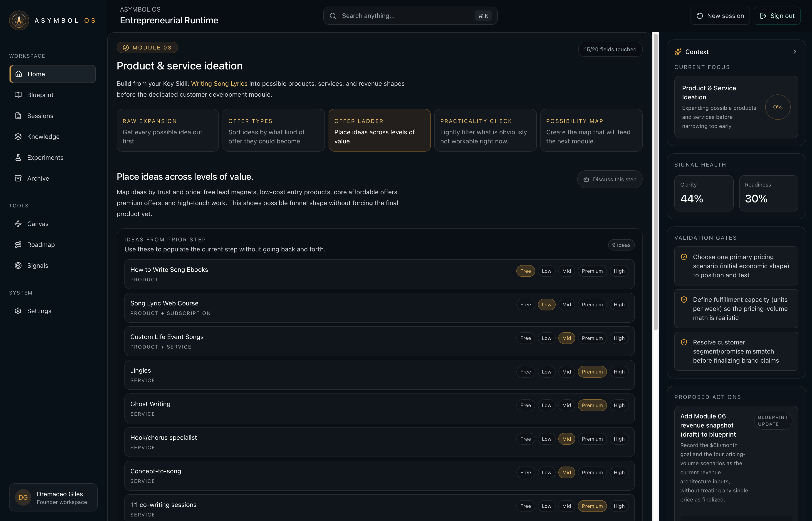This screenshot has width=812, height=521.
Task: Open the Raw Expansion step tab
Action: (x=168, y=130)
